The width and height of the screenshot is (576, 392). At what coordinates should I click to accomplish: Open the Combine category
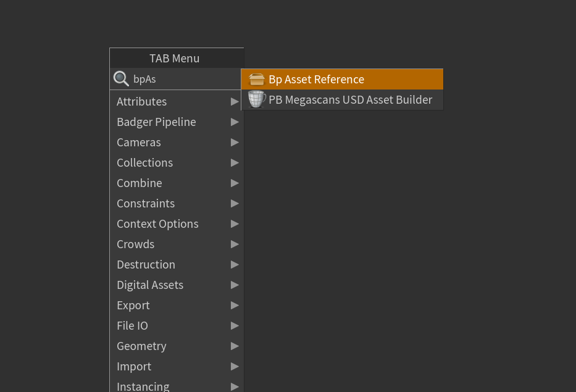tap(140, 183)
